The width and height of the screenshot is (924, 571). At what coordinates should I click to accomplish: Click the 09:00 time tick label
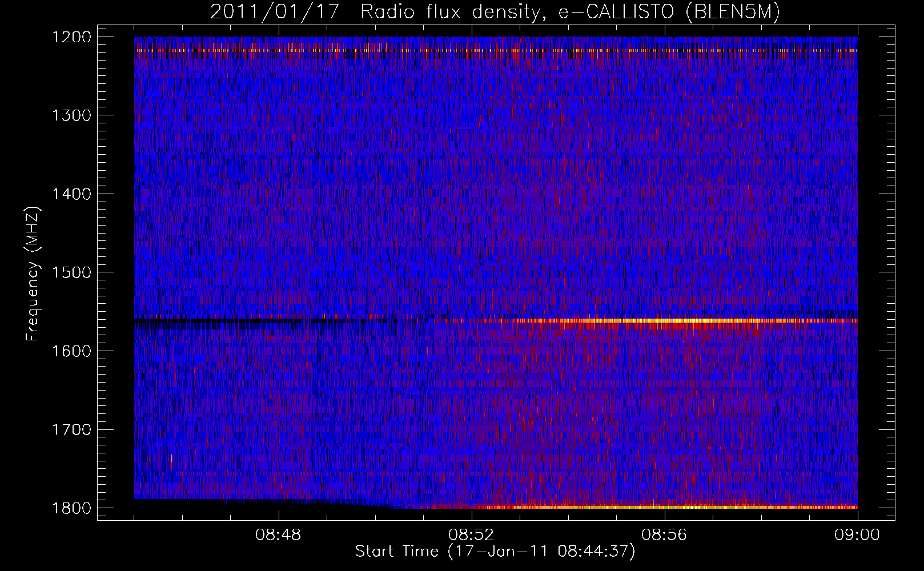tap(858, 535)
